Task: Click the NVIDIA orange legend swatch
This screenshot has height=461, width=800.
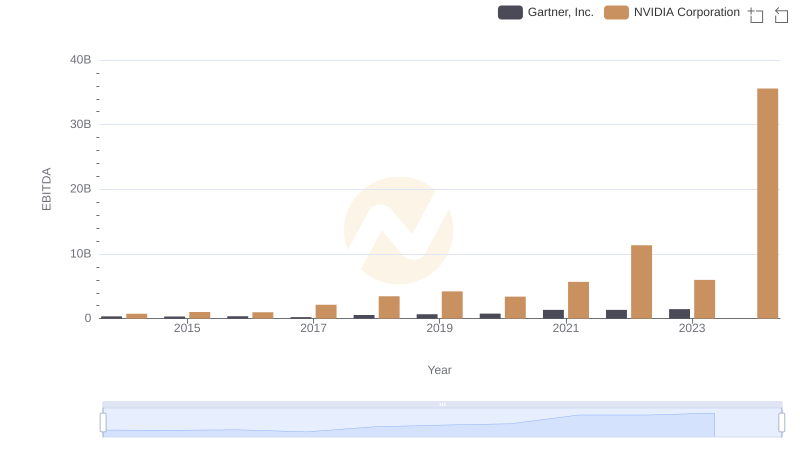Action: tap(616, 12)
